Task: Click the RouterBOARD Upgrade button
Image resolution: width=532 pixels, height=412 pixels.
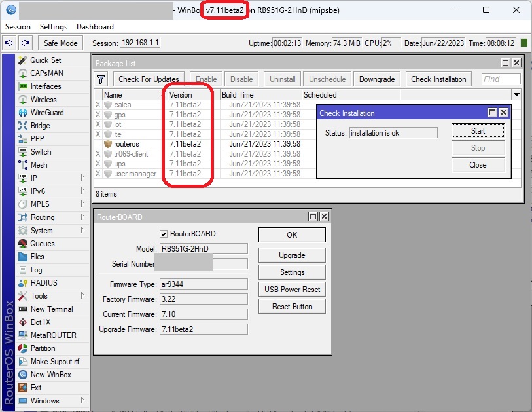Action: click(x=292, y=255)
